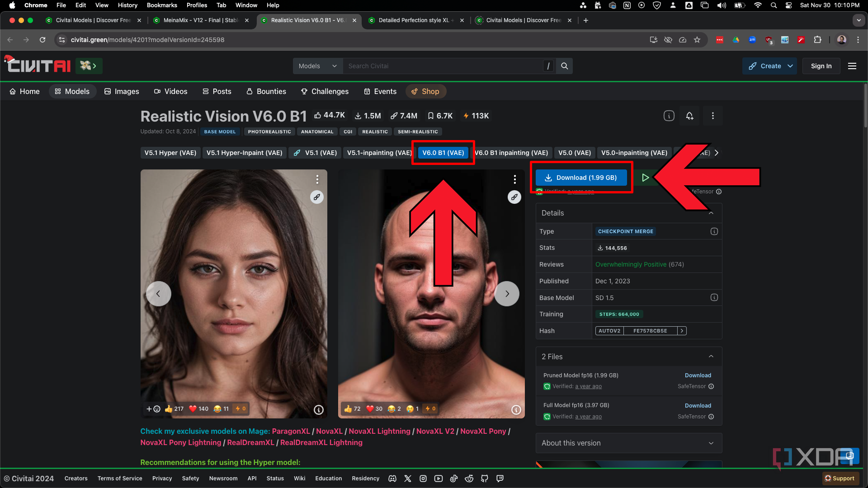Open the model three-dot options menu
This screenshot has height=488, width=868.
[x=713, y=116]
